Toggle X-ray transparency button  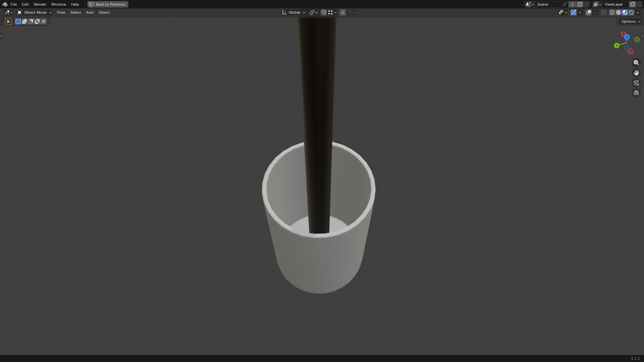(x=603, y=12)
